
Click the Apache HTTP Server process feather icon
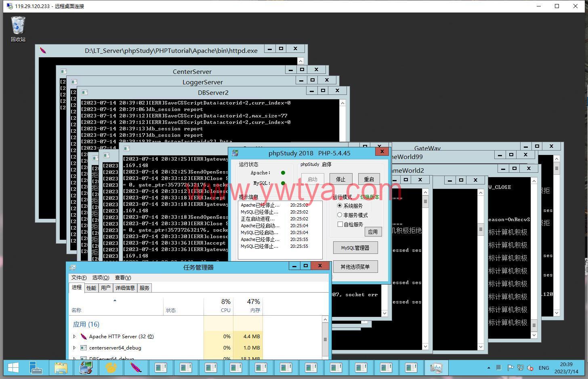84,336
